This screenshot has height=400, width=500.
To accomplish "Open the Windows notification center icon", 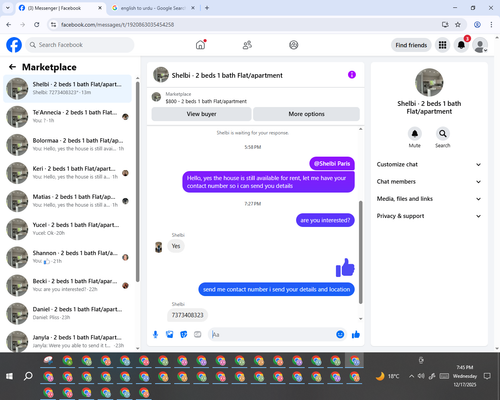I will click(487, 376).
